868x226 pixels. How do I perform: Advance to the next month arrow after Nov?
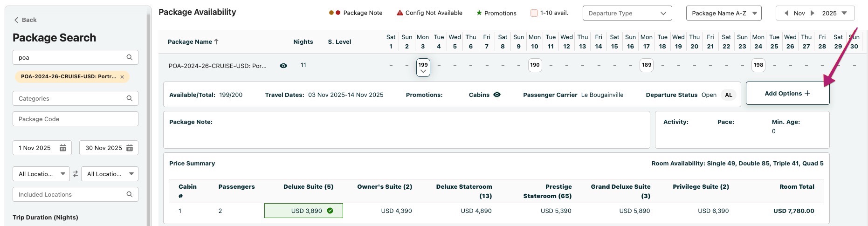click(813, 13)
